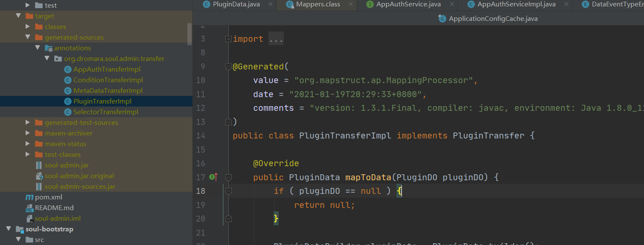Fold the @Generated annotation block
644x245 pixels.
coord(228,66)
